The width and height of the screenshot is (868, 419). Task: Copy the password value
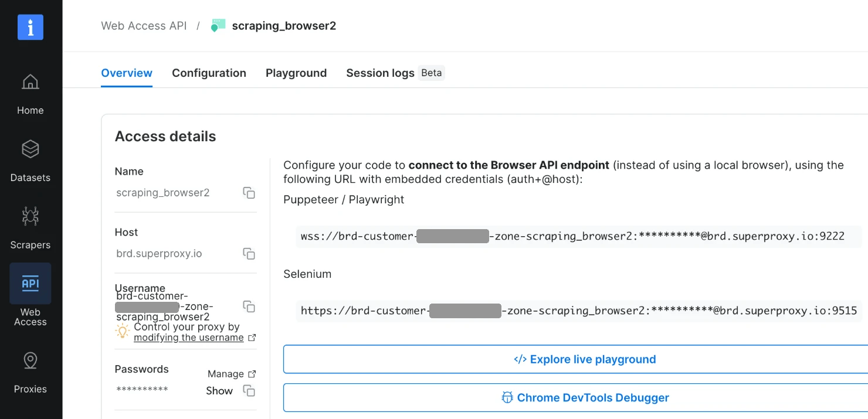[249, 391]
